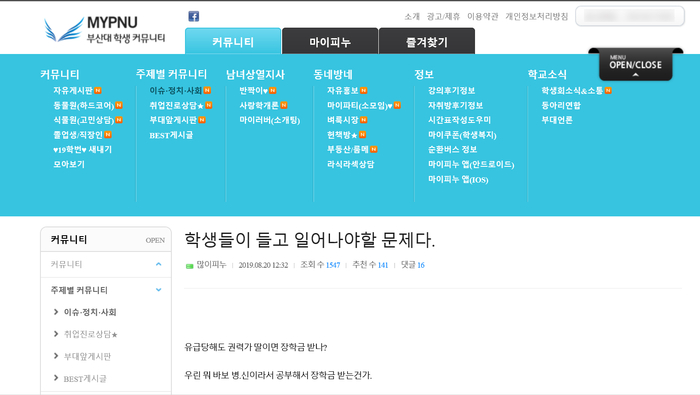
Task: Open 헌책방★ board
Action: tap(342, 135)
